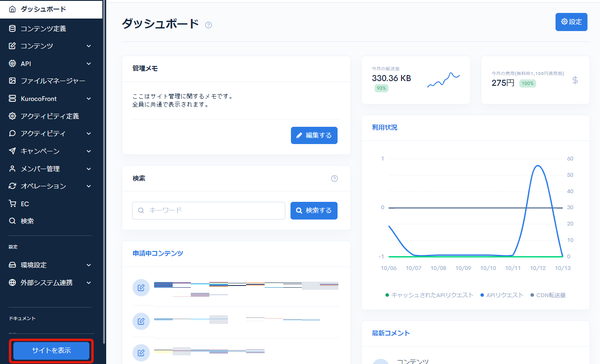Expand the オペレーション submenu chevron
Image resolution: width=600 pixels, height=364 pixels.
coord(89,186)
